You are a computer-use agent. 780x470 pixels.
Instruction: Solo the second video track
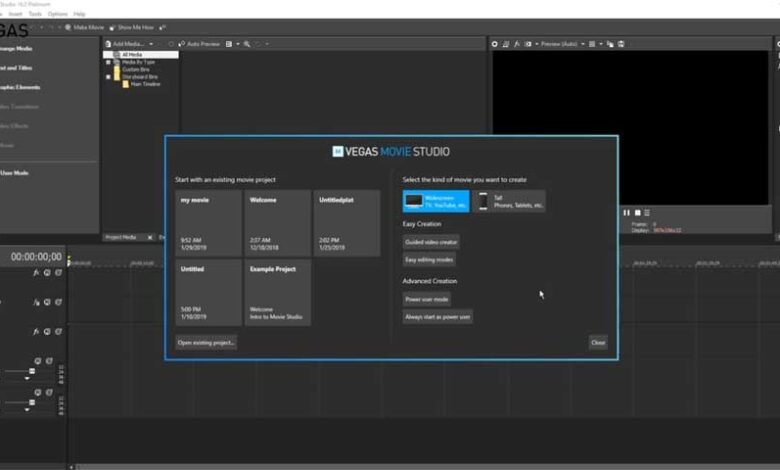pyautogui.click(x=58, y=302)
